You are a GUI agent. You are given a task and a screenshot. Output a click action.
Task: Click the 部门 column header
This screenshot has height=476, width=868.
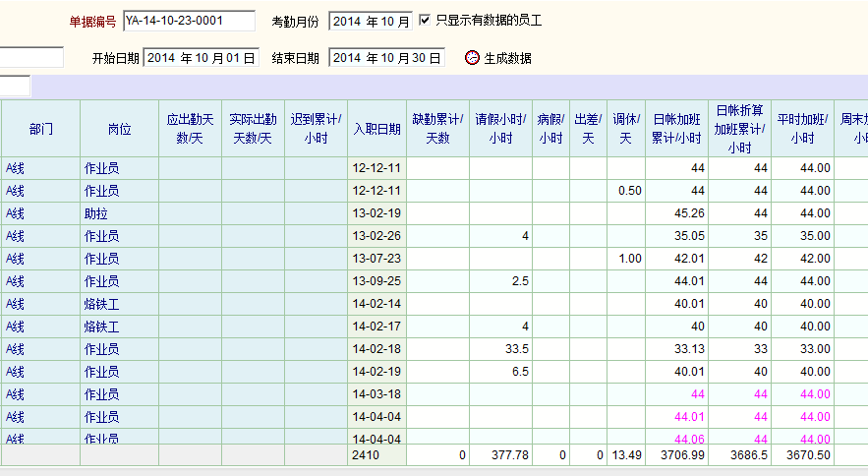point(40,129)
